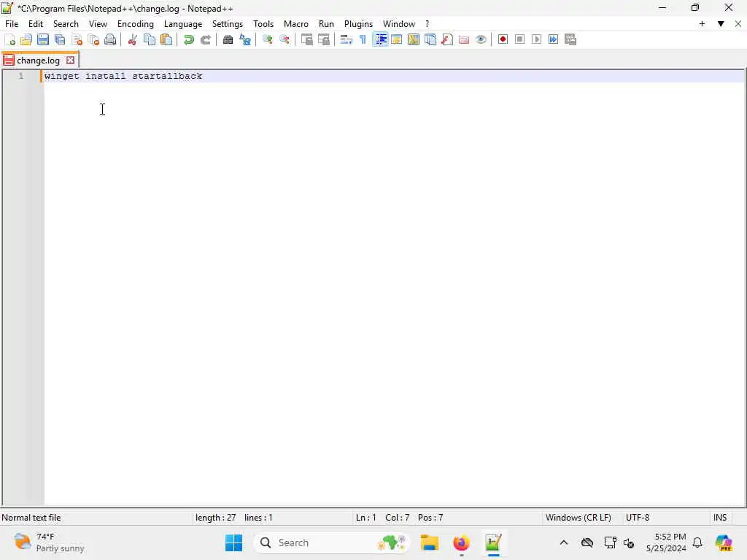The width and height of the screenshot is (747, 560).
Task: Click the Open file toolbar icon
Action: [26, 39]
